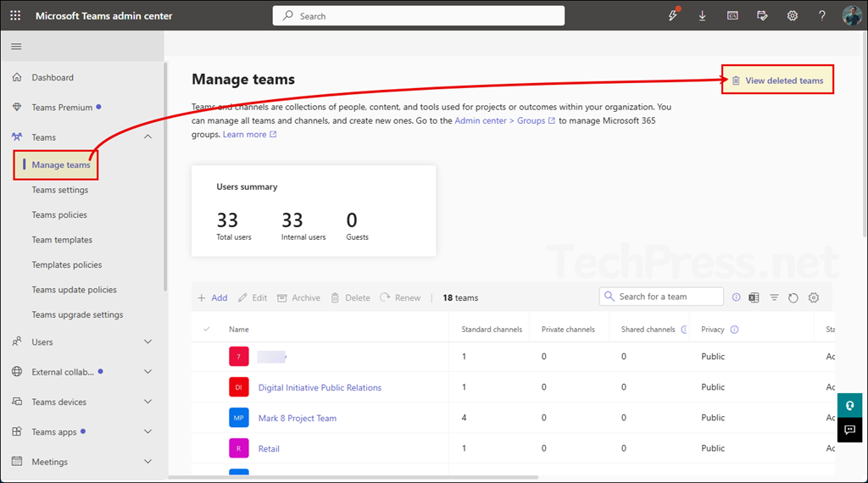
Task: Click the sidebar vertical scrollbar
Action: pyautogui.click(x=165, y=177)
